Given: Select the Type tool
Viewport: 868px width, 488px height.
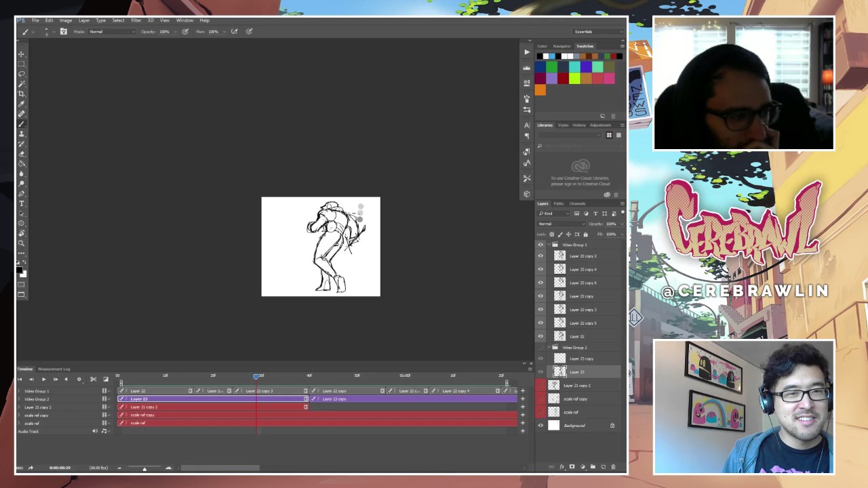Looking at the screenshot, I should point(22,203).
